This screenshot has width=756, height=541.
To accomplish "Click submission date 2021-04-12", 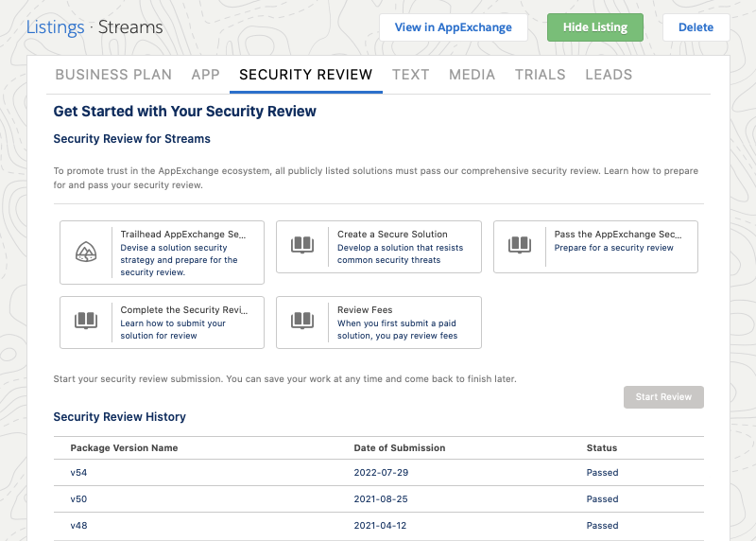I will point(380,526).
